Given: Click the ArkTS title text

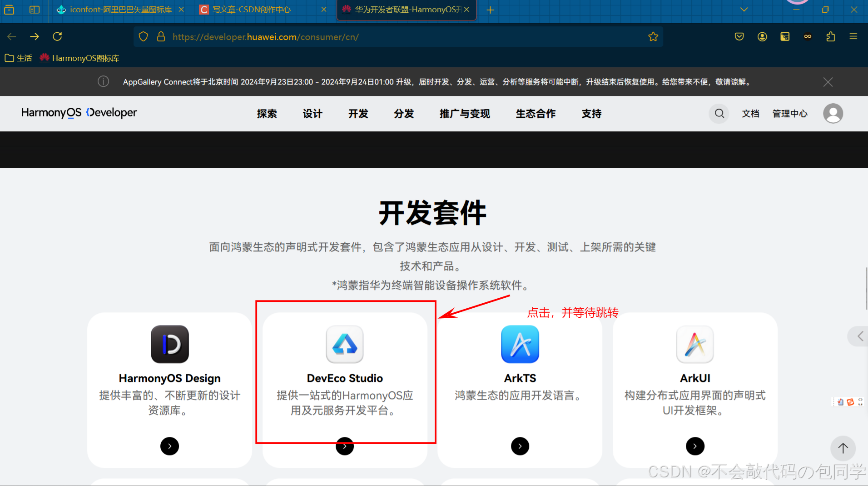Looking at the screenshot, I should point(520,378).
